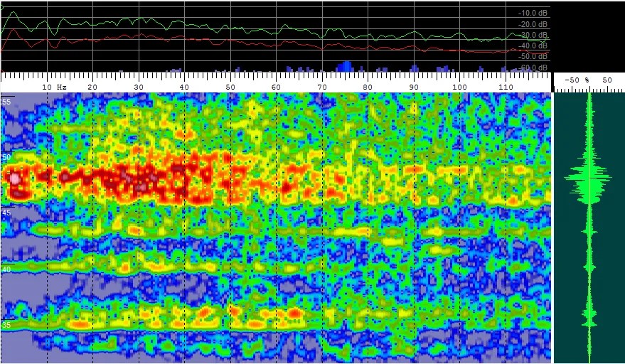Click the 30 mark on frequency ruler
625x364 pixels.
(x=139, y=86)
